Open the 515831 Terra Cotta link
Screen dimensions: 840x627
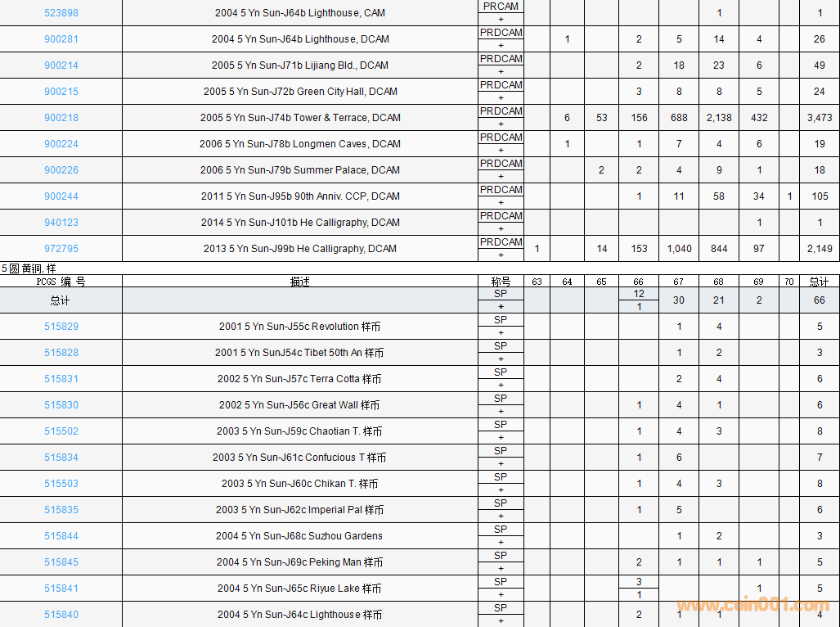[x=61, y=379]
